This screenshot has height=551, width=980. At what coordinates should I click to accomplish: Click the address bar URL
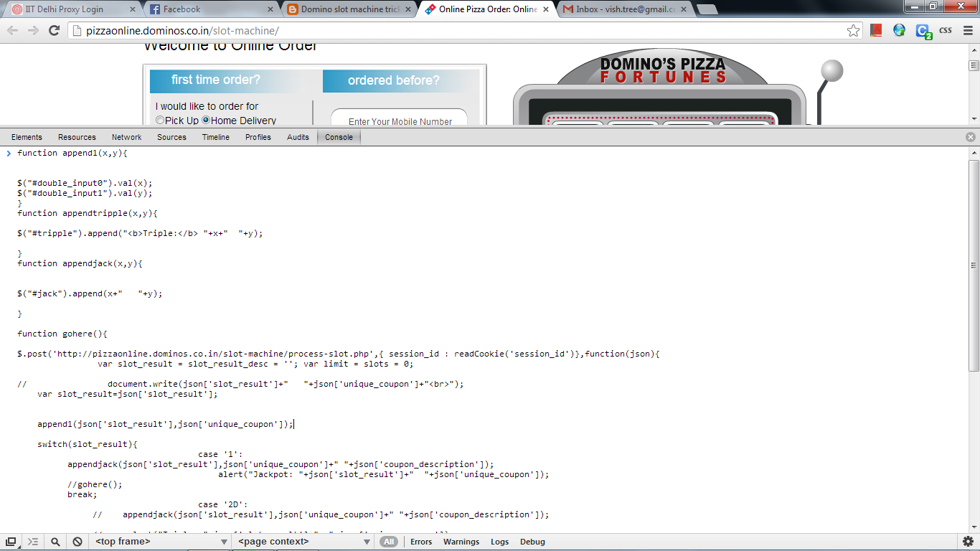[x=182, y=31]
